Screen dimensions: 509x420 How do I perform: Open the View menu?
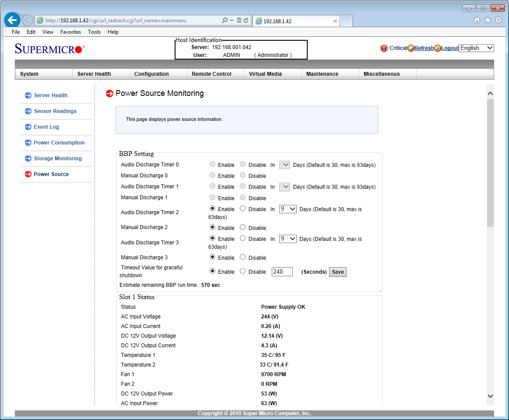coord(48,32)
